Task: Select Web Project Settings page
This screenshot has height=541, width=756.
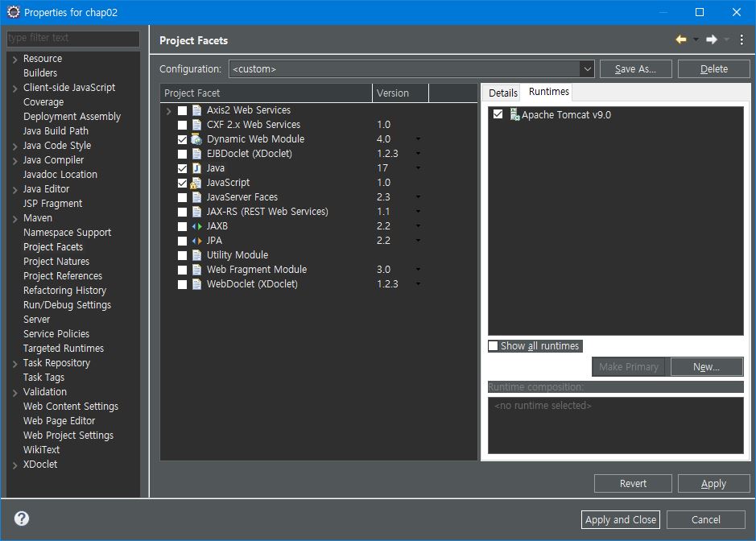Action: tap(68, 436)
